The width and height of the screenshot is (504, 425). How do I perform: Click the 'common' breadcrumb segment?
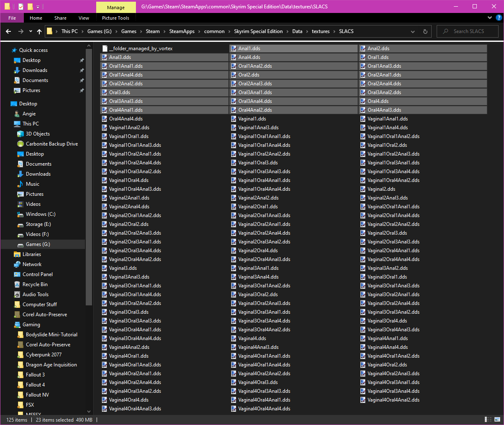tap(214, 31)
